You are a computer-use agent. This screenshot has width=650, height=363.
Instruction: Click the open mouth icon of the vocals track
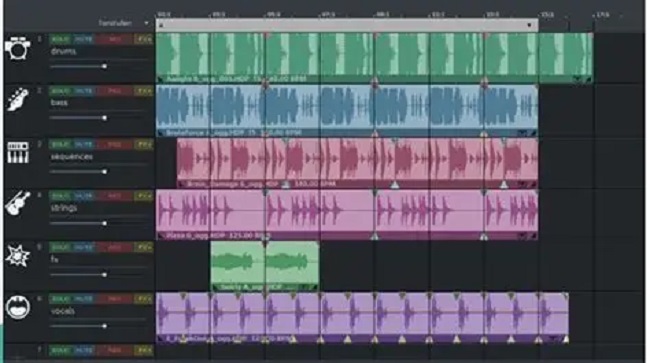pyautogui.click(x=17, y=307)
